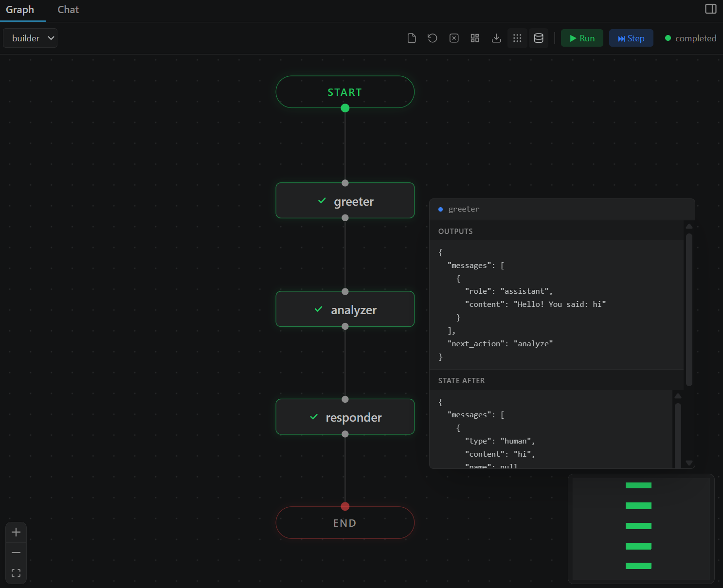Select the greeter node
Viewport: 723px width, 588px height.
tap(345, 200)
